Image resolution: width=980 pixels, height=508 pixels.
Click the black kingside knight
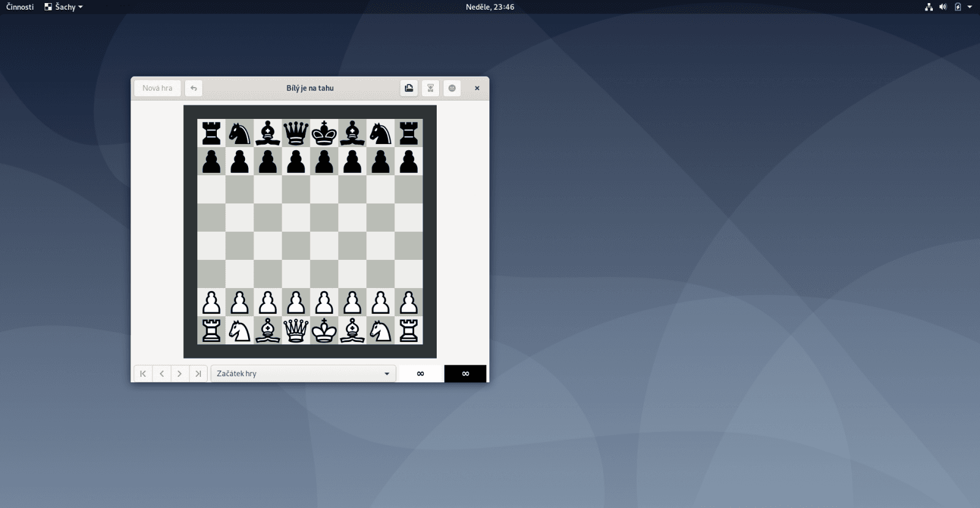coord(380,133)
